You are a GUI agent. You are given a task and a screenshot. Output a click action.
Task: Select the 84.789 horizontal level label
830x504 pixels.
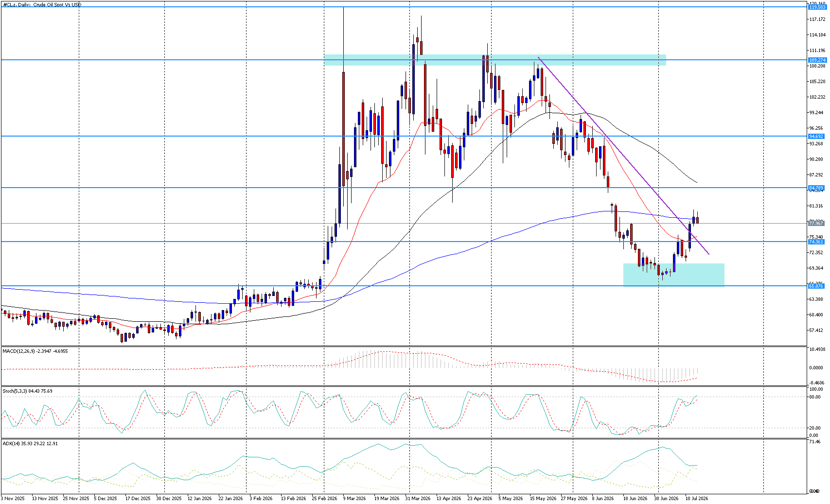point(816,188)
